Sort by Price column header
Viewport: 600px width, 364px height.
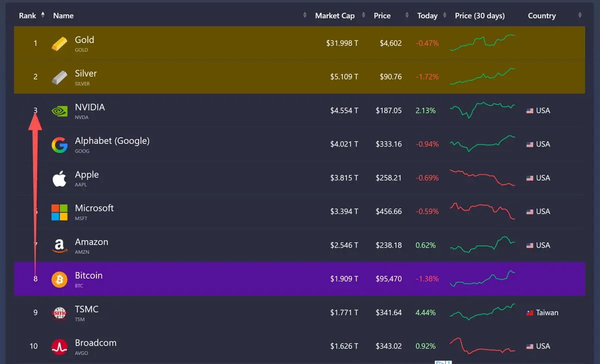coord(382,15)
